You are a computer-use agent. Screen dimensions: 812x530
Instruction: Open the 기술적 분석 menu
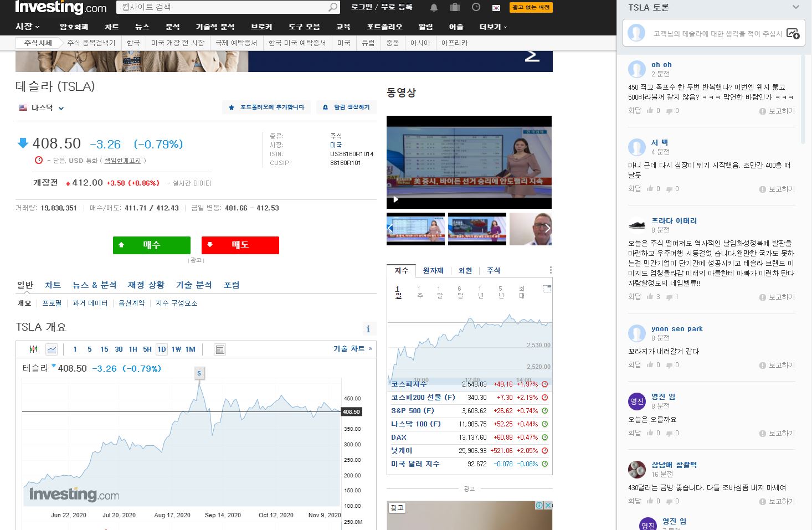pyautogui.click(x=215, y=27)
